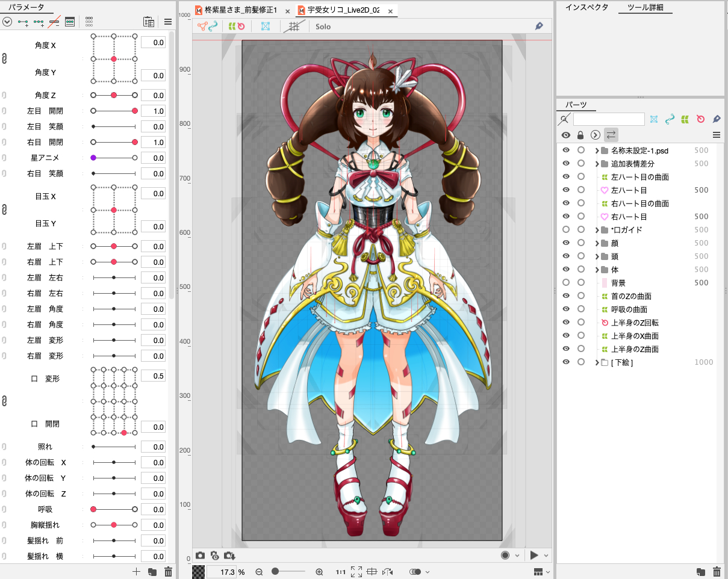Close the 柊紫星さま_前髪修正1 tab
The height and width of the screenshot is (579, 728).
[x=287, y=11]
